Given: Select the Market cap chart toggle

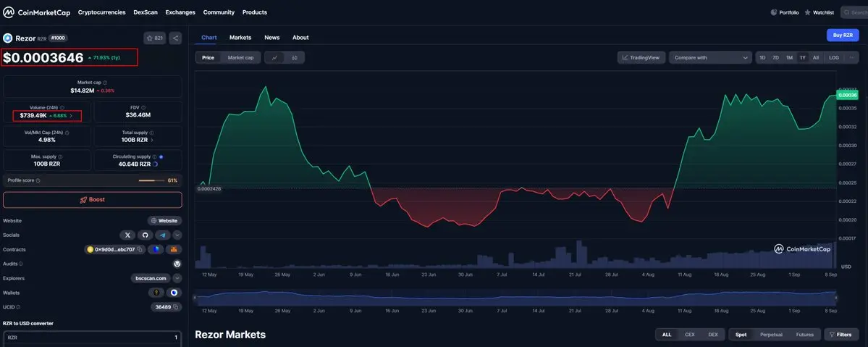Looking at the screenshot, I should (x=241, y=58).
